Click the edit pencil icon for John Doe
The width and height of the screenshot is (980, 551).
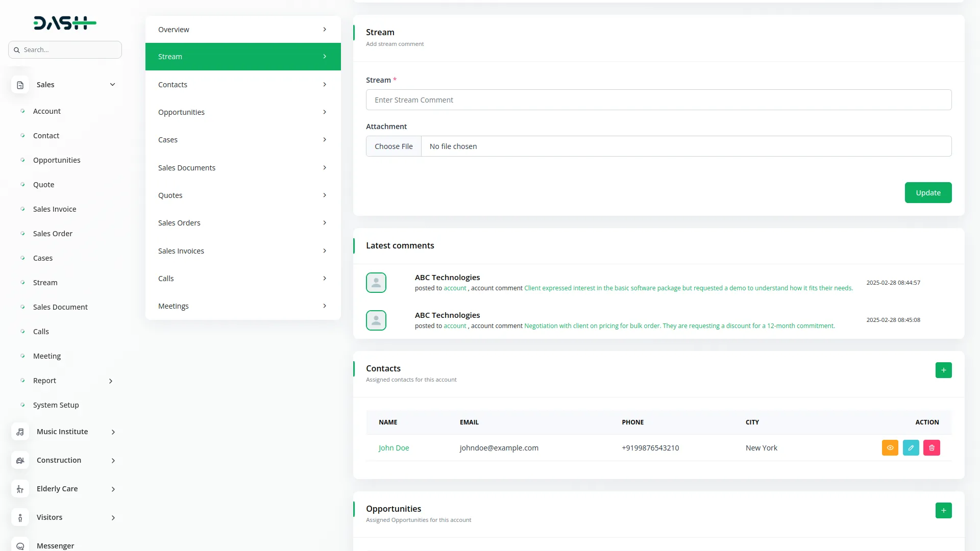tap(911, 447)
